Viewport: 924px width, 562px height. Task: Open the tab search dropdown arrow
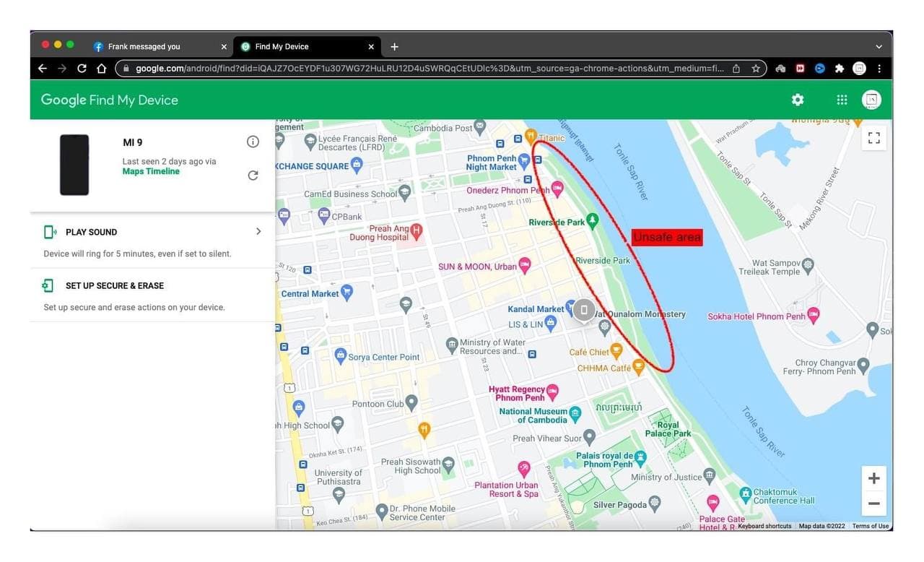[x=879, y=46]
